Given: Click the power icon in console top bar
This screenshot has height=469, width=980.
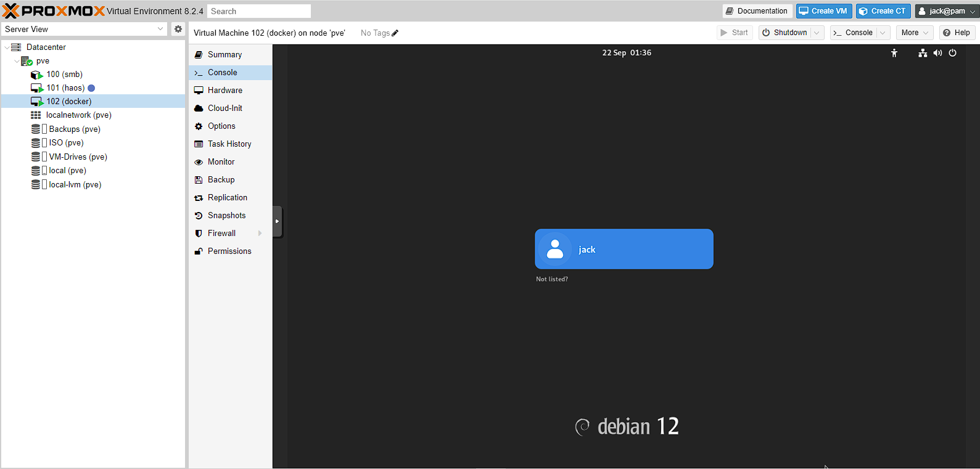Looking at the screenshot, I should pos(953,53).
